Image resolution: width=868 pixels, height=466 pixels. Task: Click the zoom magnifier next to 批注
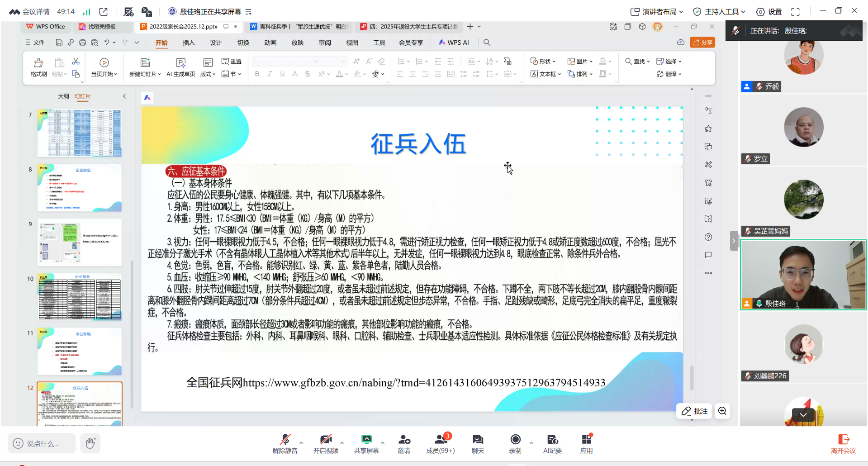(722, 411)
